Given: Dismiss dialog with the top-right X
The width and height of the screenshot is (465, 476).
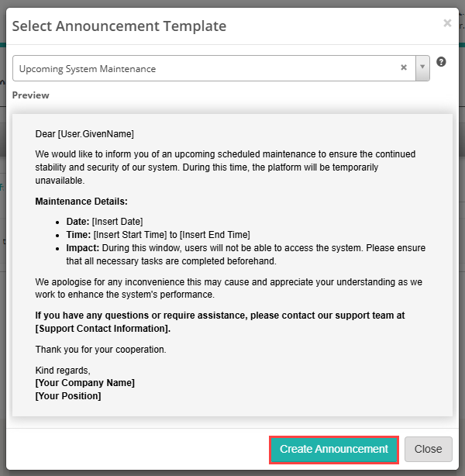Looking at the screenshot, I should (x=447, y=23).
